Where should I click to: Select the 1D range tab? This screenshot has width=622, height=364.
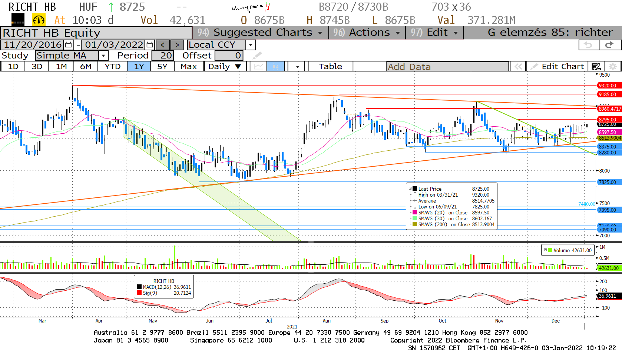13,67
